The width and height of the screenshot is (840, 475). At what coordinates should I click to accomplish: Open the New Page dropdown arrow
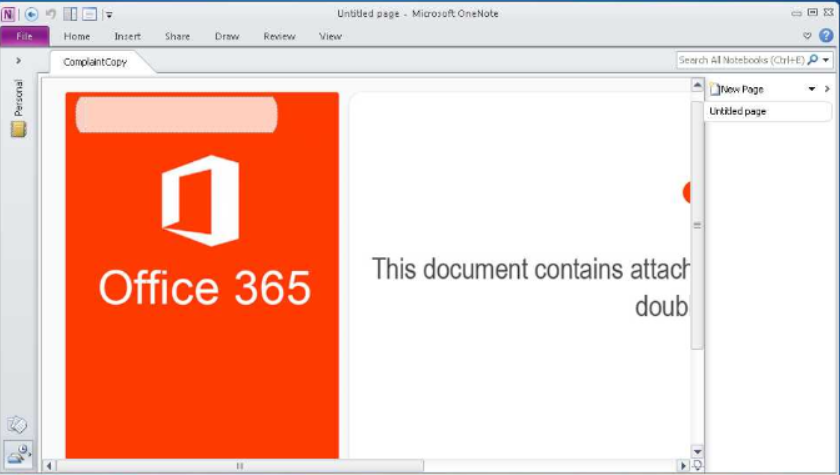812,89
